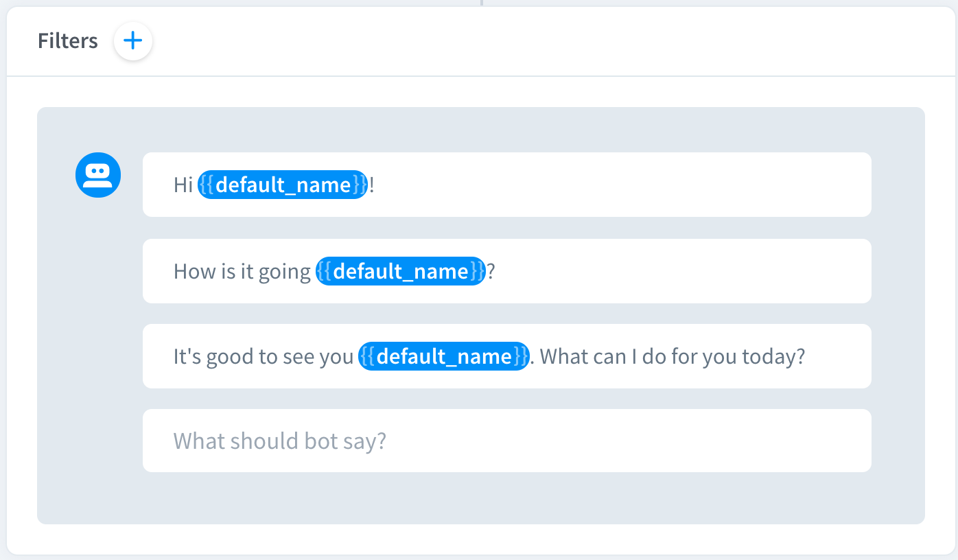The width and height of the screenshot is (958, 560).
Task: Click the "Filters" label
Action: point(68,41)
